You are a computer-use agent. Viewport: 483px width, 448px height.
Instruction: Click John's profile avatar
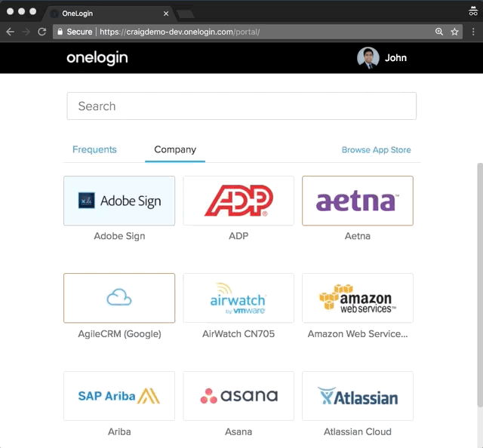368,58
